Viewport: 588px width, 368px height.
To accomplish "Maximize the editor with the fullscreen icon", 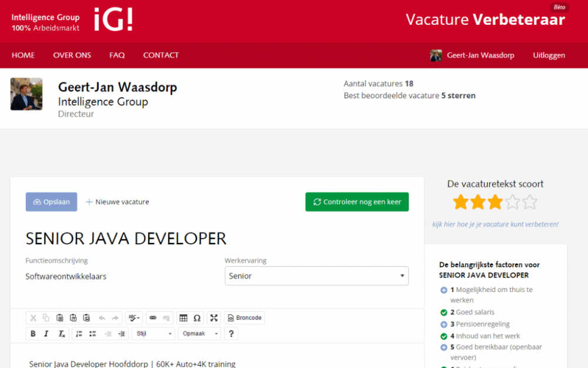I will (x=214, y=318).
